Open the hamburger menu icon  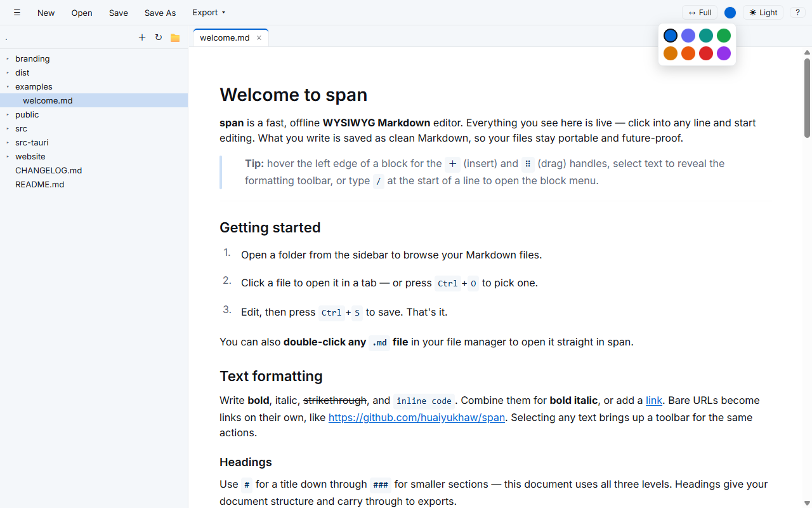(x=17, y=13)
